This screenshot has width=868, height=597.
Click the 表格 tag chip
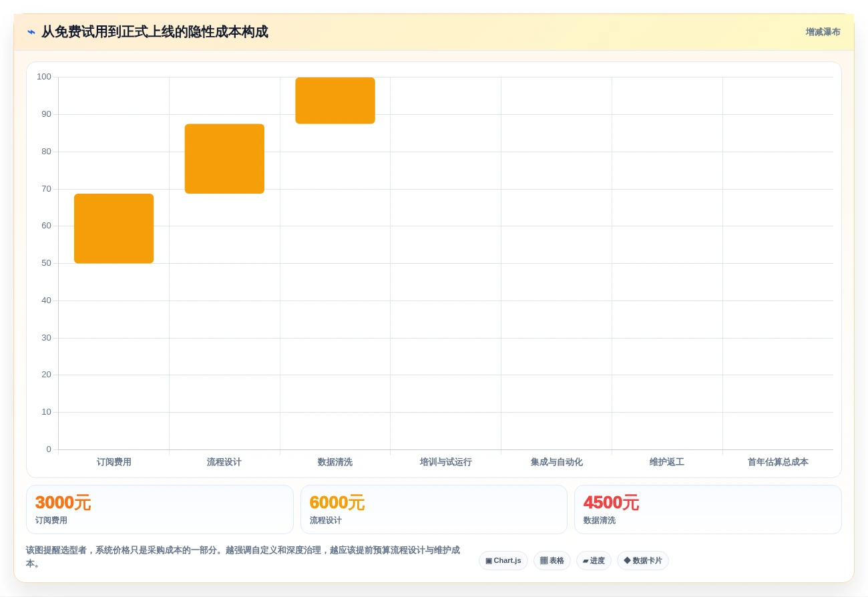tap(552, 561)
